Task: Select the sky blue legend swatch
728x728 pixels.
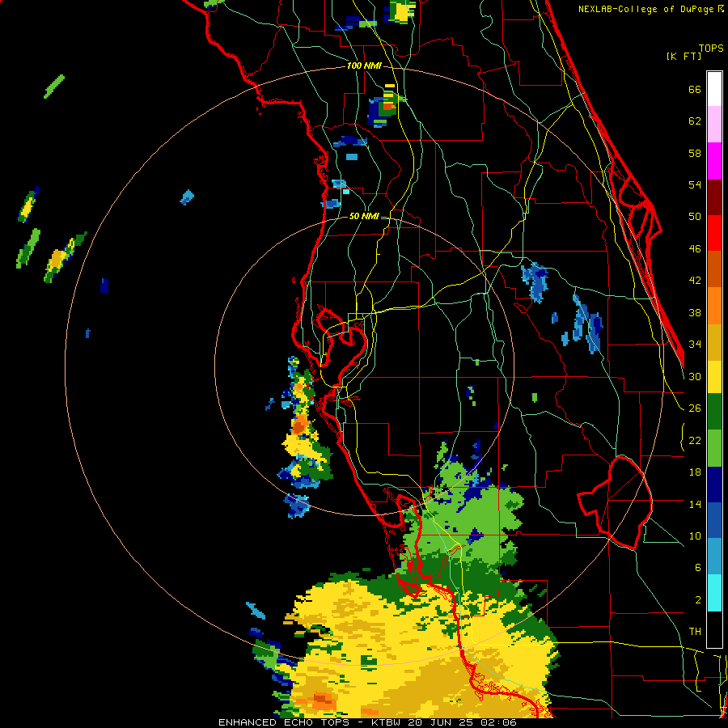Action: click(x=714, y=557)
